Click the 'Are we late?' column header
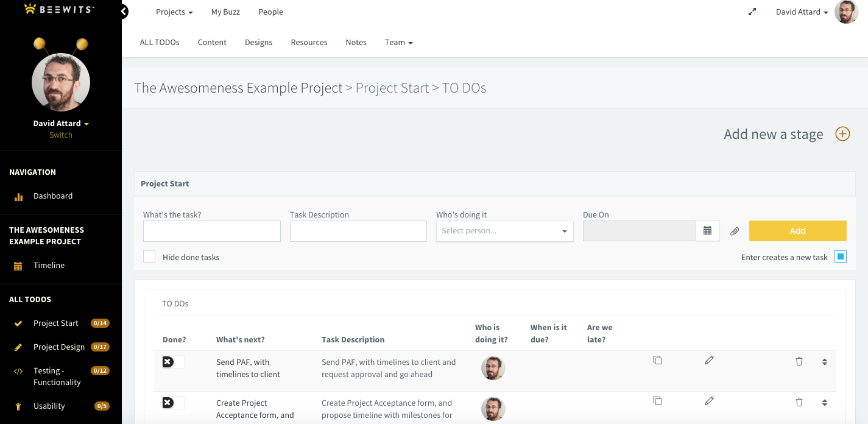868x424 pixels. tap(600, 333)
